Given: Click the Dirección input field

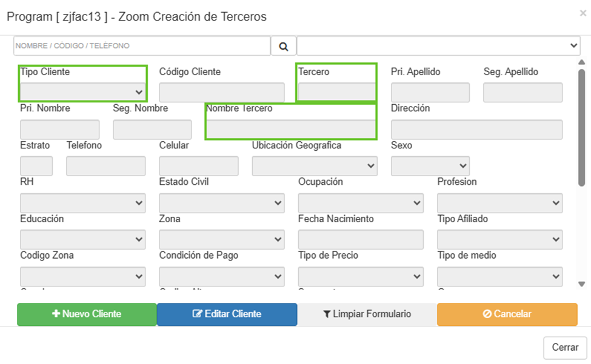Looking at the screenshot, I should pyautogui.click(x=476, y=129).
